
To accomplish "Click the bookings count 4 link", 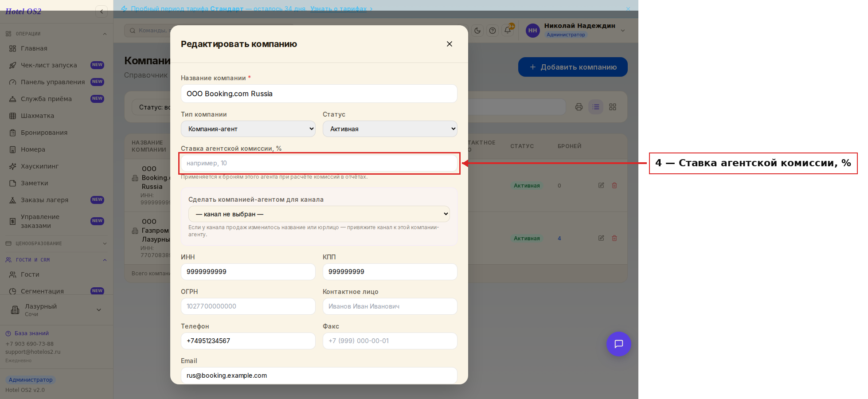I will pyautogui.click(x=559, y=239).
